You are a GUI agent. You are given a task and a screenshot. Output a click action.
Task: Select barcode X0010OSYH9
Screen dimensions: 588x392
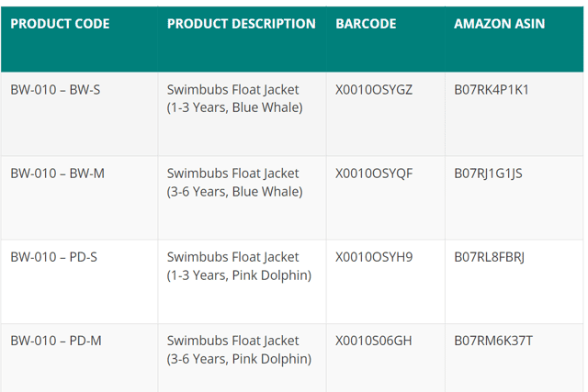click(374, 257)
